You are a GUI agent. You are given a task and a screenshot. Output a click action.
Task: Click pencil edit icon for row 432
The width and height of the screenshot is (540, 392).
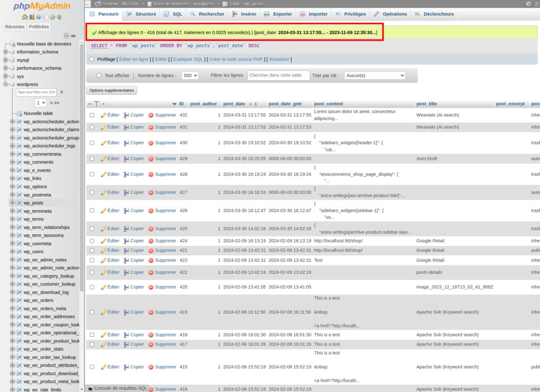(103, 115)
